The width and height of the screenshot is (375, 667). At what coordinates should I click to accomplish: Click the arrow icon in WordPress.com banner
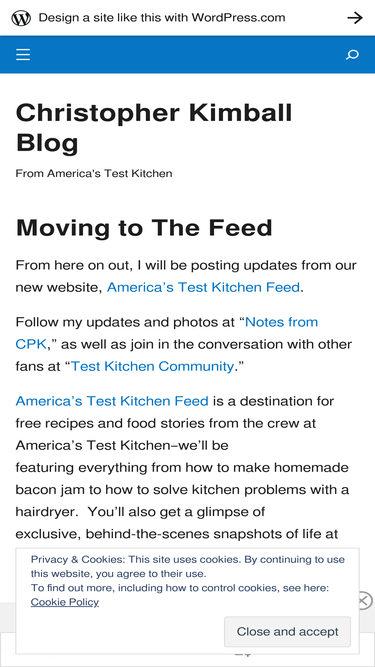pos(355,18)
